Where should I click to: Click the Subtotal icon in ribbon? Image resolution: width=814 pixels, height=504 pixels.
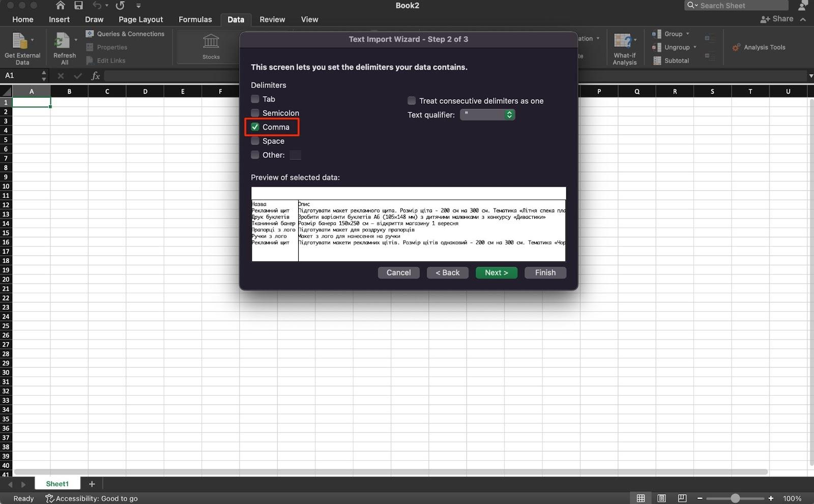tap(657, 61)
